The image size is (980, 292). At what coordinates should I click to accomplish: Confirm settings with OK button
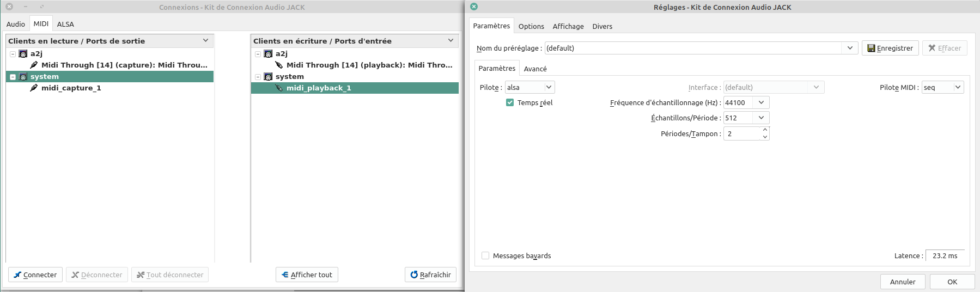click(952, 282)
